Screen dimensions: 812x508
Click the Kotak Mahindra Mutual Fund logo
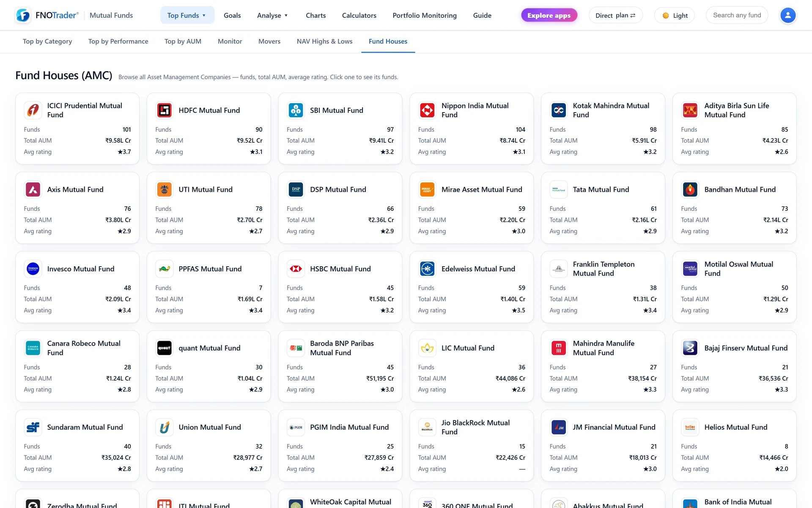click(x=559, y=110)
